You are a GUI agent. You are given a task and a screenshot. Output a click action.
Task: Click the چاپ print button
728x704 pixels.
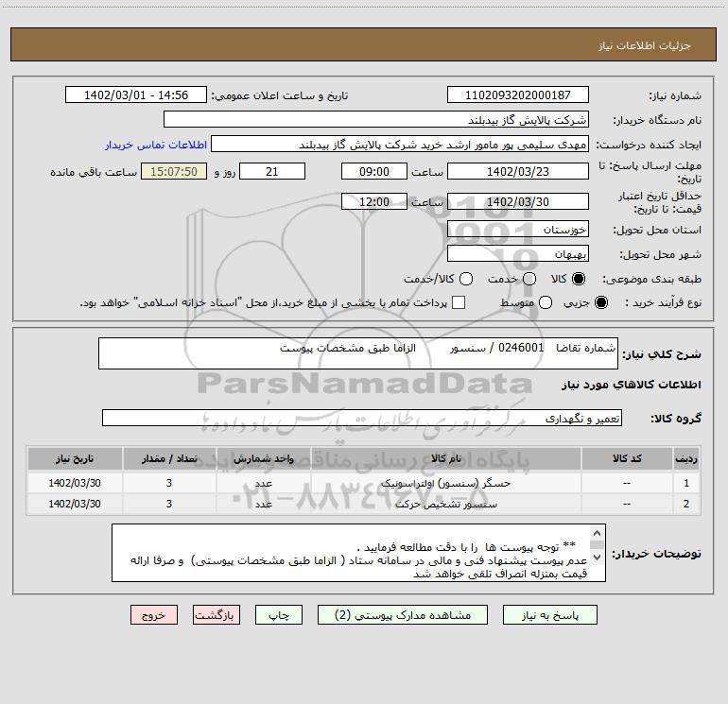pyautogui.click(x=279, y=615)
